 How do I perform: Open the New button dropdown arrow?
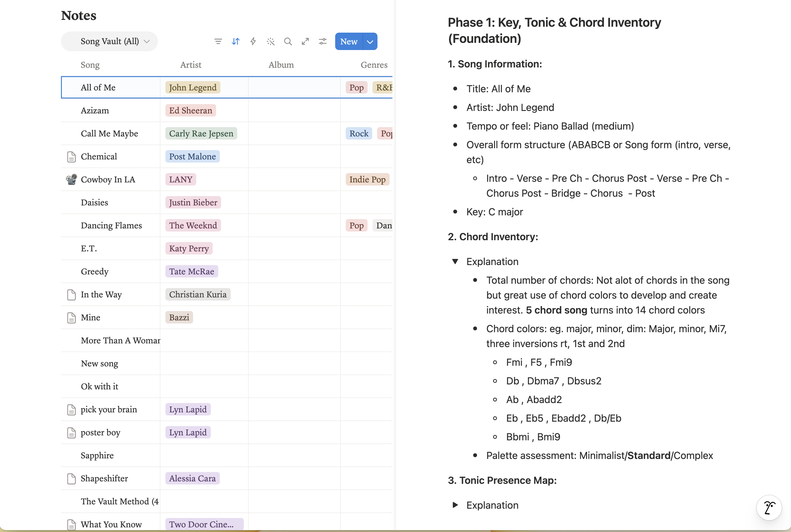click(370, 41)
